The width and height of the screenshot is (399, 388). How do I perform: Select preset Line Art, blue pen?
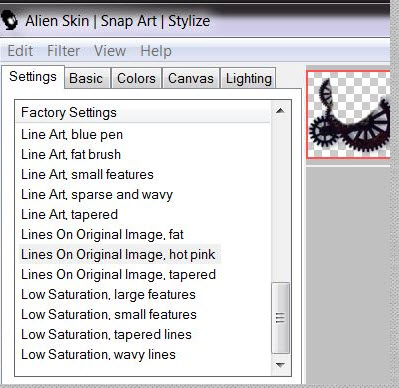pyautogui.click(x=72, y=135)
